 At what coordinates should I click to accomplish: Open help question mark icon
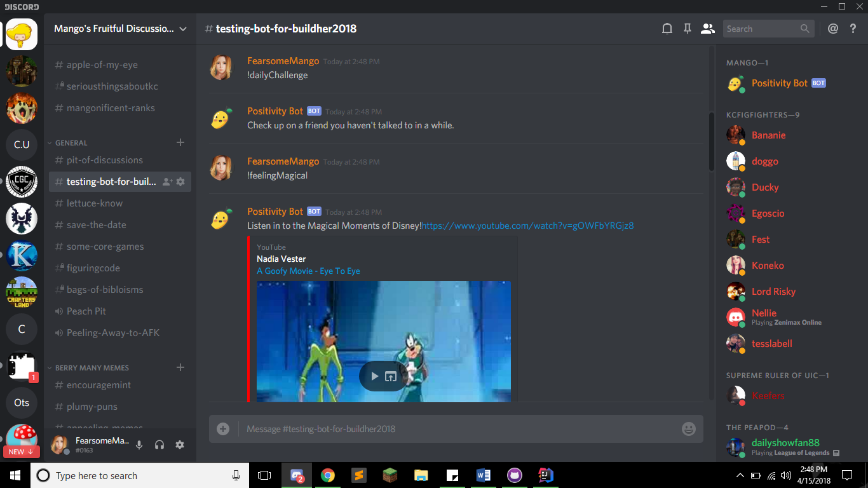pyautogui.click(x=853, y=29)
